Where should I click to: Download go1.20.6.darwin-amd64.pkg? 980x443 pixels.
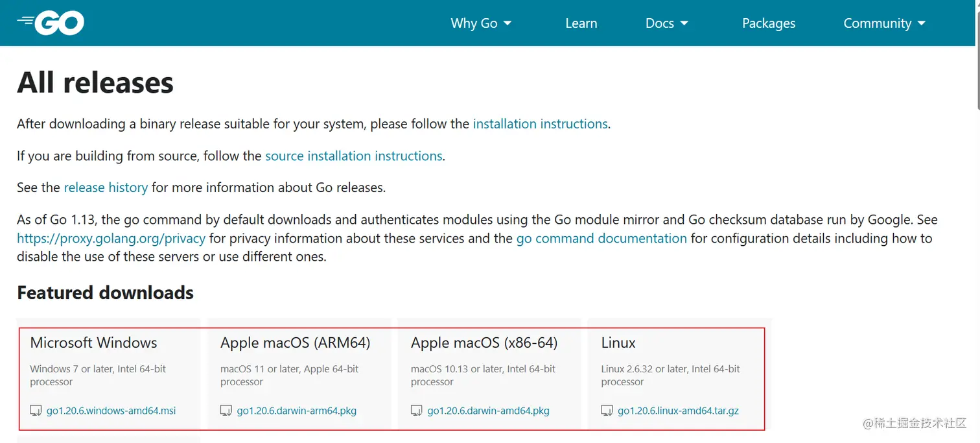[488, 411]
